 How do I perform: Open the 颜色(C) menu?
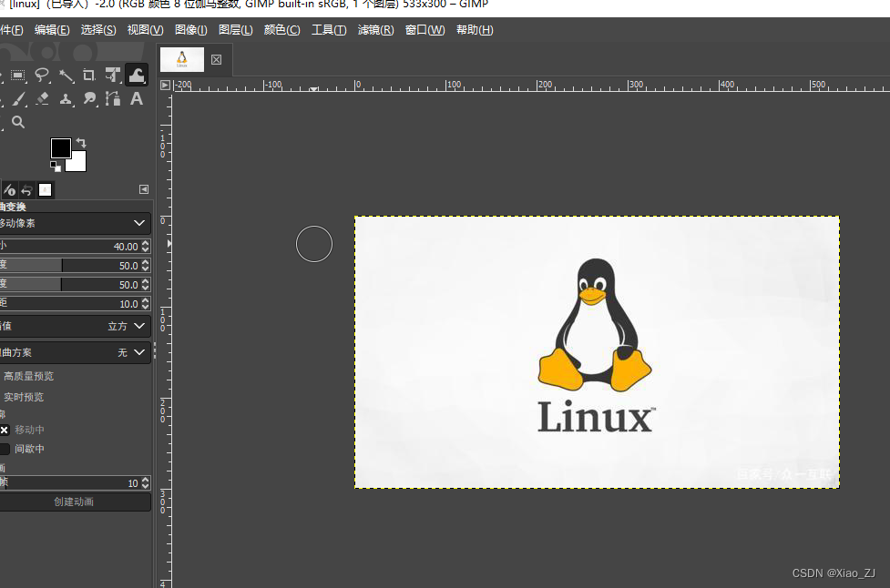pyautogui.click(x=282, y=30)
